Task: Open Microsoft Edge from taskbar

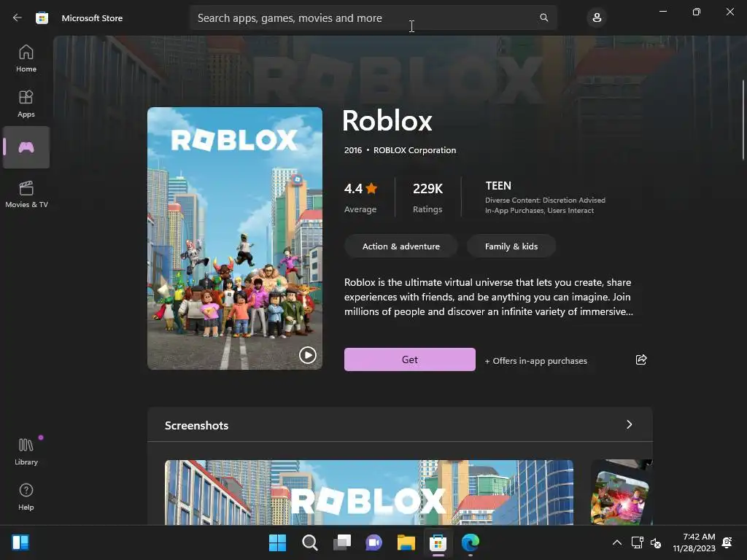Action: (x=471, y=542)
